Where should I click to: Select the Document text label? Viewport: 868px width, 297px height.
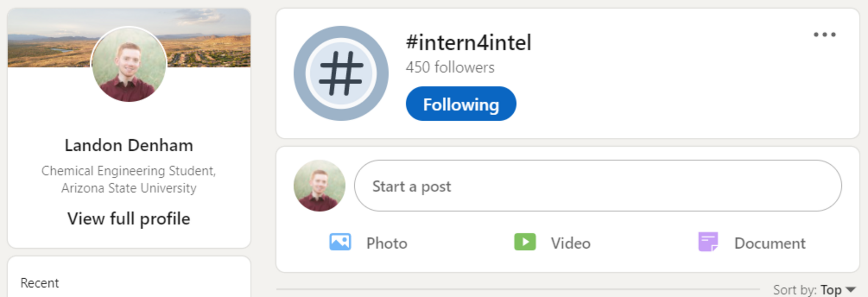pyautogui.click(x=770, y=243)
